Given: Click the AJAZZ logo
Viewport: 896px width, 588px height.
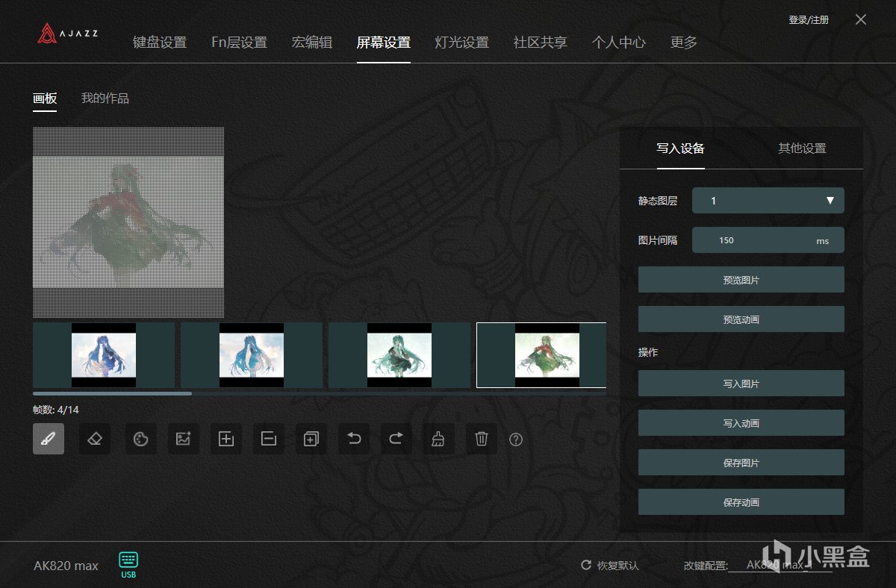Looking at the screenshot, I should pos(68,34).
